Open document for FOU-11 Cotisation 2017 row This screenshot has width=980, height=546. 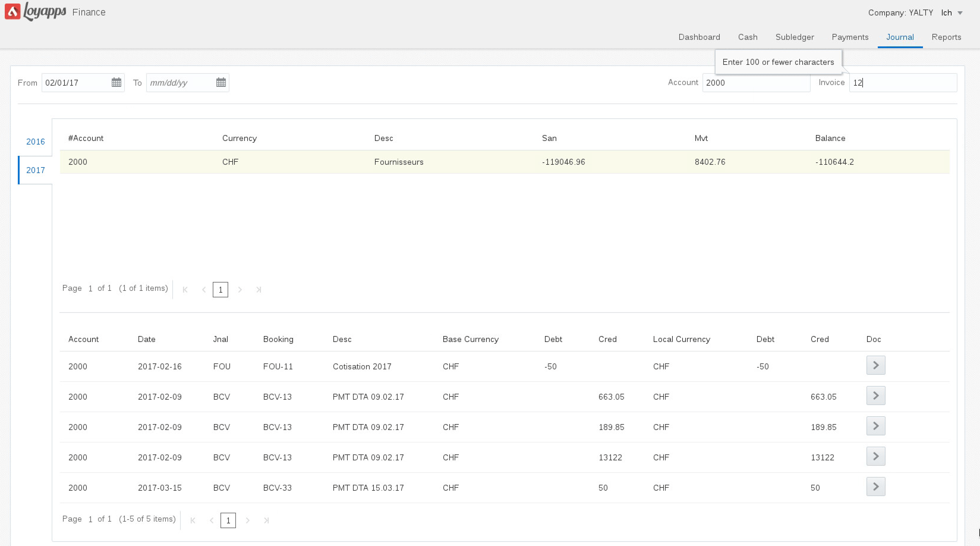(875, 365)
